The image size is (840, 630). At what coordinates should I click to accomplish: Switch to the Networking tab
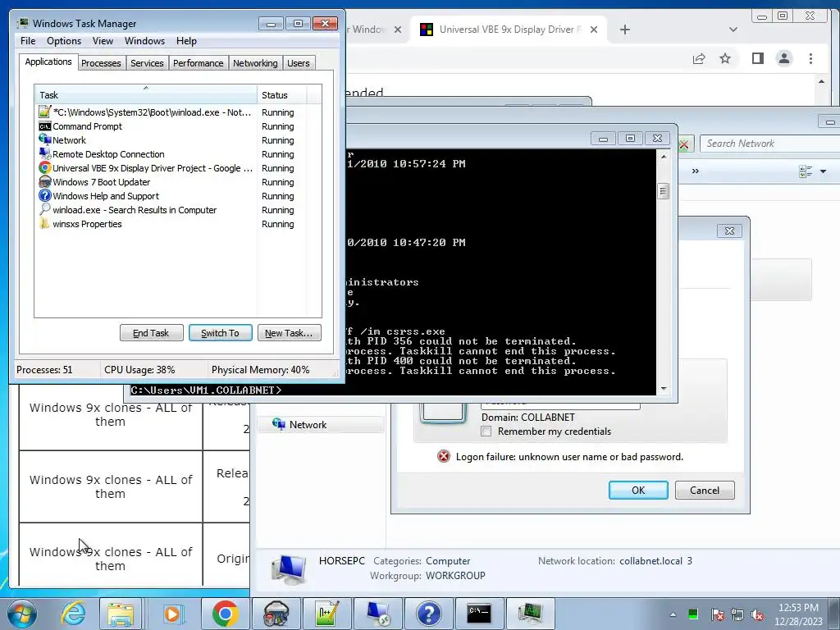pos(255,63)
